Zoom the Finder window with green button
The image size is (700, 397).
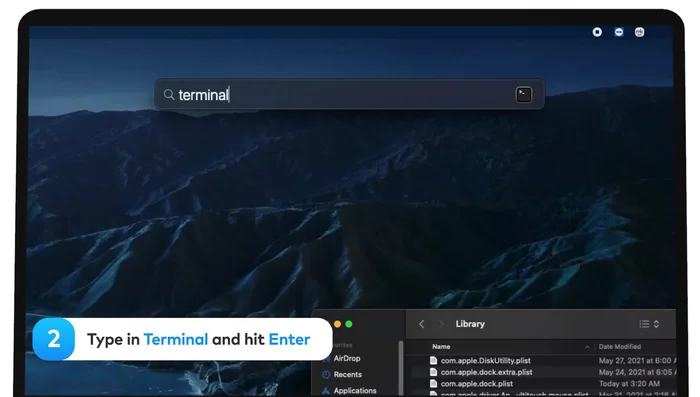tap(349, 324)
